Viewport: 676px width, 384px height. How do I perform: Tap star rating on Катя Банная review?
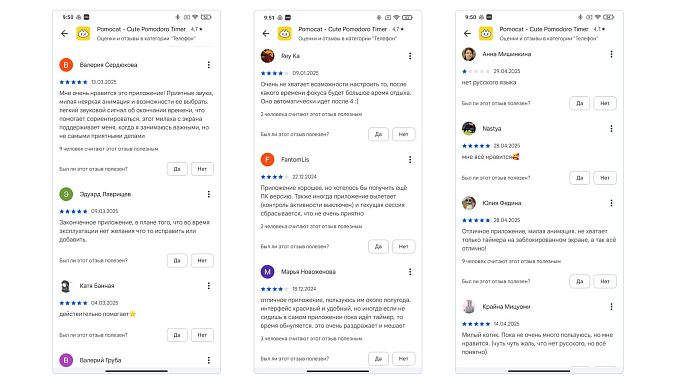(73, 303)
